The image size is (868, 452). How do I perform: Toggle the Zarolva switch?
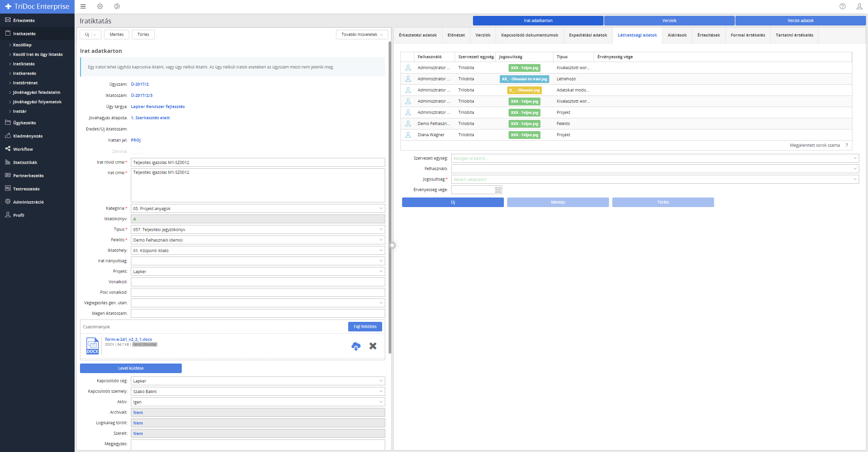coord(138,151)
